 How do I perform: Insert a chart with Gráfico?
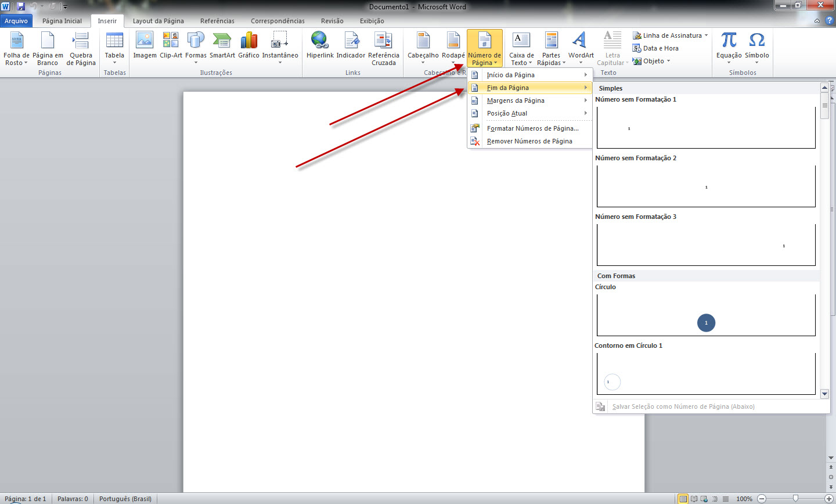coord(248,46)
